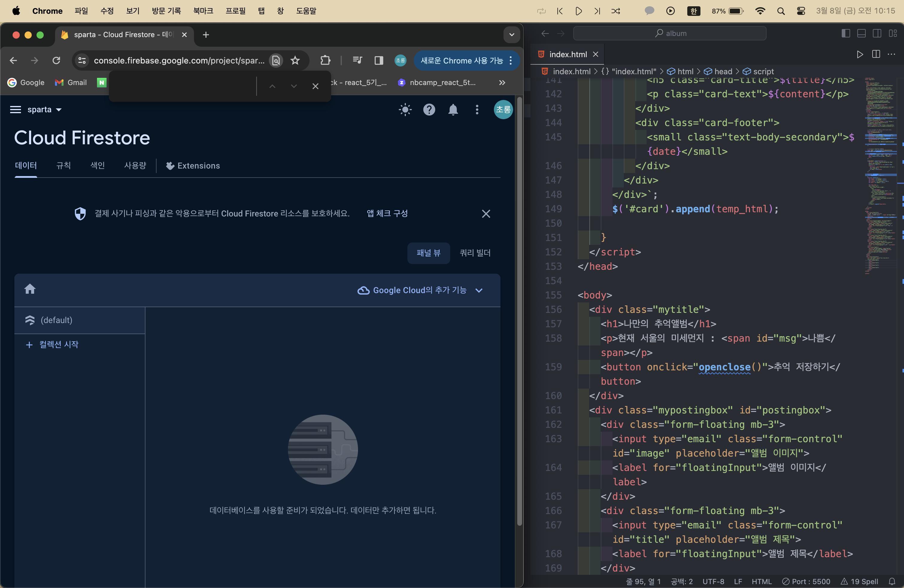Toggle VS Code bottom panel
The width and height of the screenshot is (904, 588).
click(861, 34)
